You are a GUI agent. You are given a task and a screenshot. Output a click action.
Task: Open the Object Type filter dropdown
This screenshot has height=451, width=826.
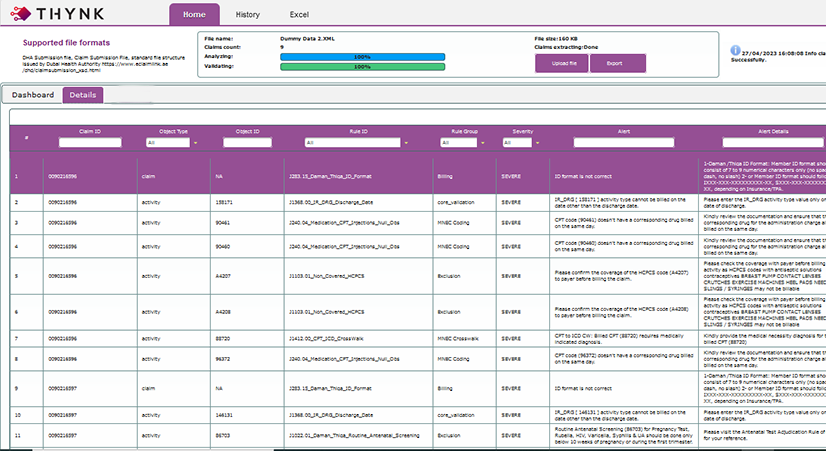tap(168, 143)
